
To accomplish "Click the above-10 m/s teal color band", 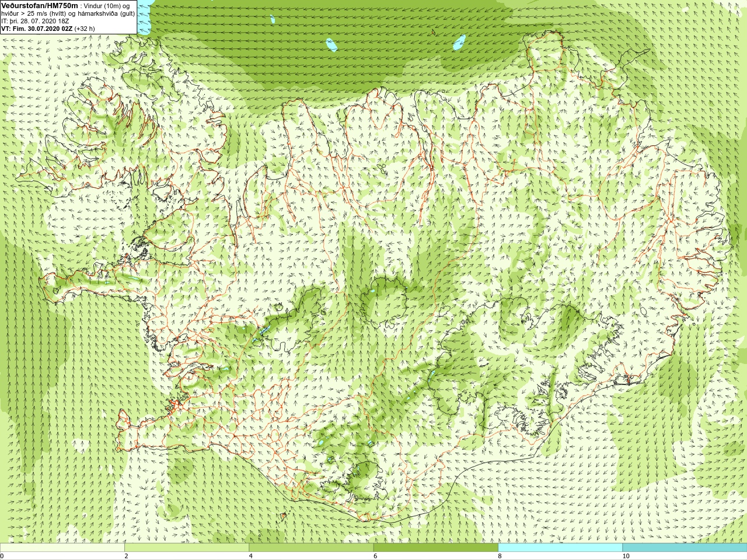I will [685, 548].
